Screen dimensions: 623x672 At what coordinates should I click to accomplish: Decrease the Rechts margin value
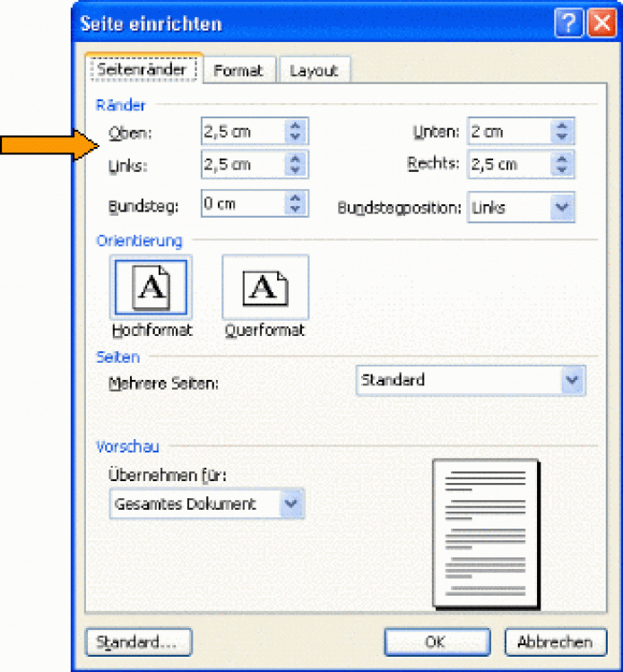pos(562,170)
